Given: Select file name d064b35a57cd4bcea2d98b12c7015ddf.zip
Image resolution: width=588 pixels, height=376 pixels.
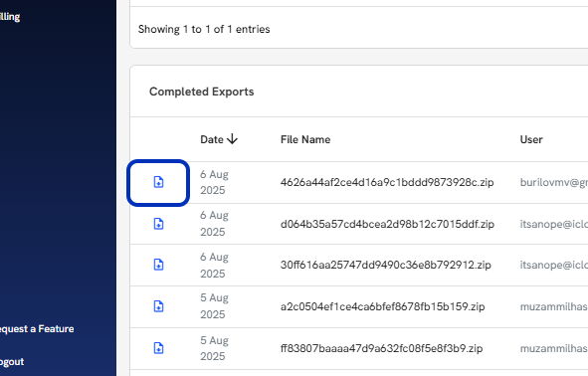Looking at the screenshot, I should click(x=387, y=224).
